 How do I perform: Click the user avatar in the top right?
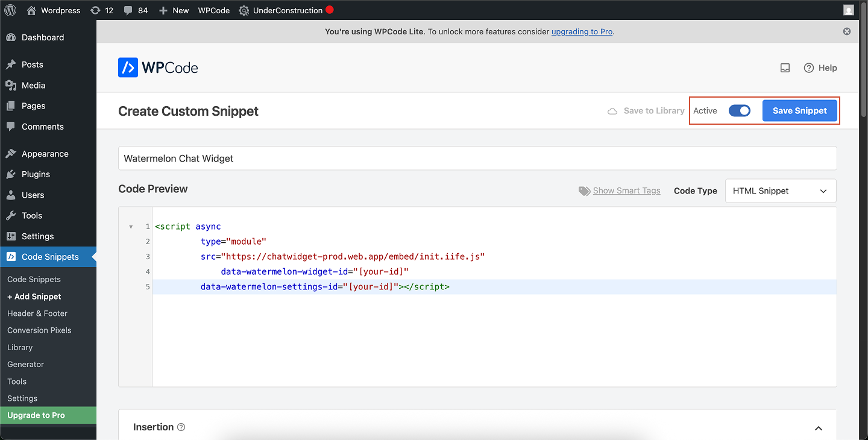coord(849,10)
